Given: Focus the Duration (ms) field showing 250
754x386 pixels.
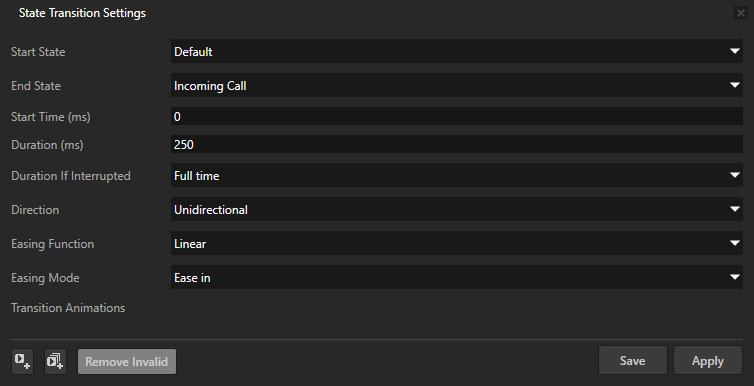Looking at the screenshot, I should [x=457, y=144].
